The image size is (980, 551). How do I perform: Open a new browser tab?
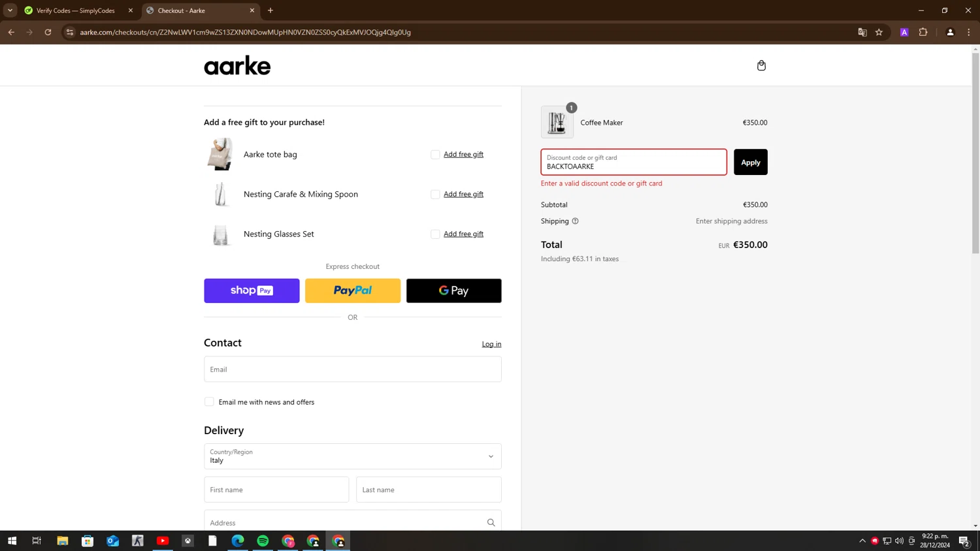(x=270, y=10)
